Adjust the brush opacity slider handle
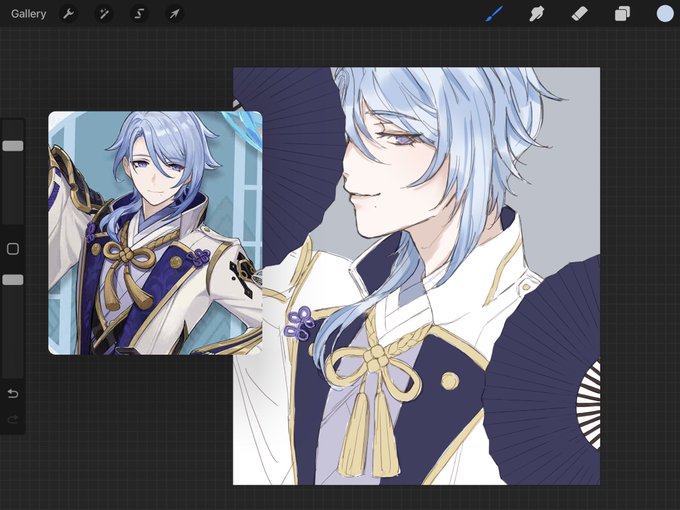The width and height of the screenshot is (680, 510). pyautogui.click(x=13, y=280)
